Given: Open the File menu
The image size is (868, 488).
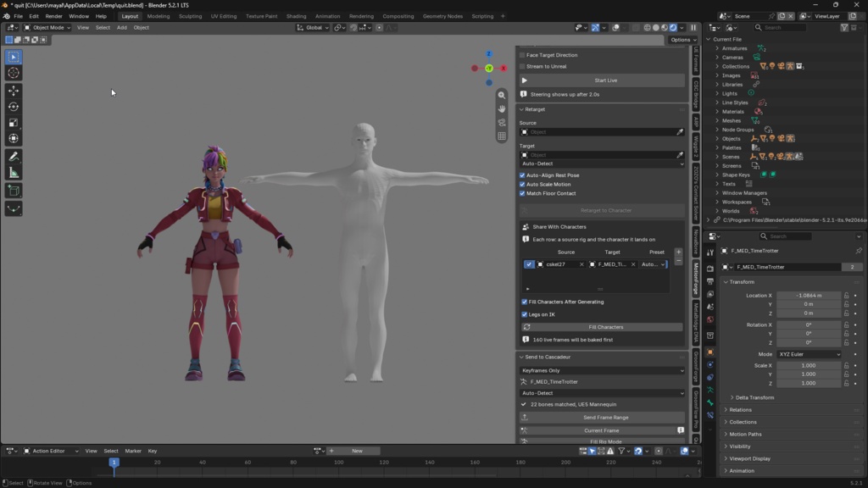Looking at the screenshot, I should [x=19, y=16].
